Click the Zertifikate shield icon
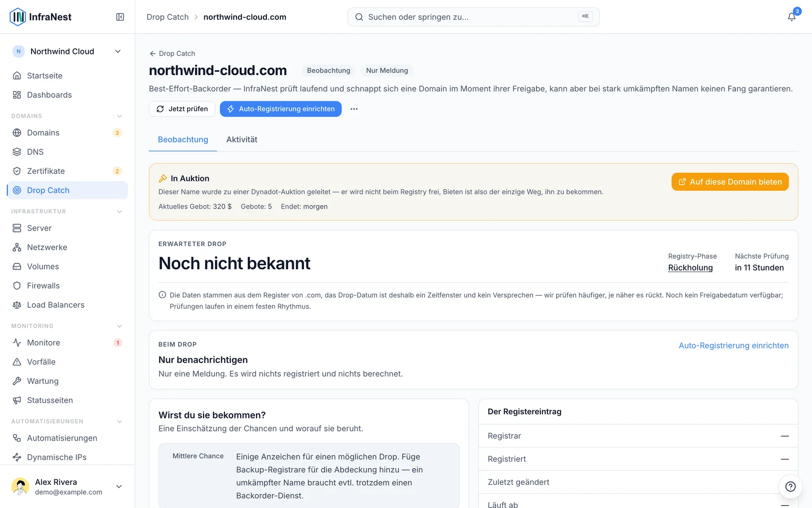 17,171
